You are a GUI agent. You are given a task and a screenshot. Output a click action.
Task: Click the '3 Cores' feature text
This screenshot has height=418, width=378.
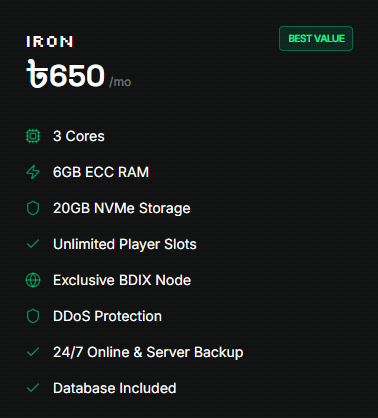tap(79, 136)
